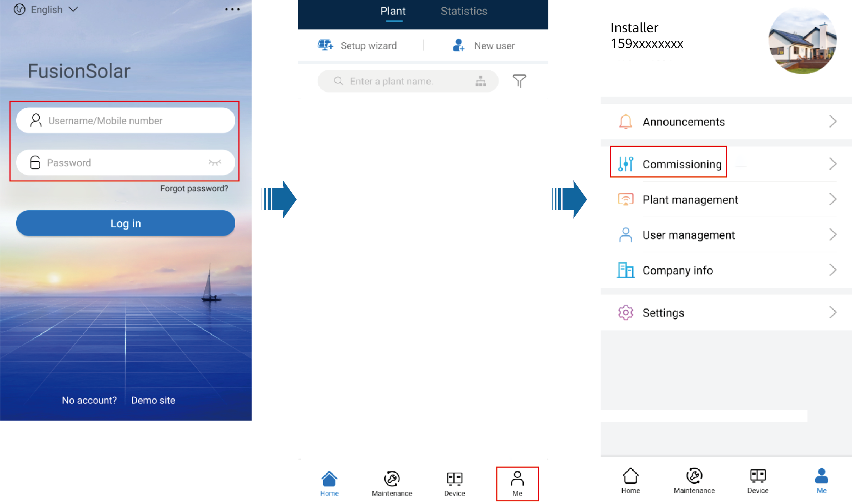Open the three-dots more menu
The width and height of the screenshot is (852, 504).
tap(232, 9)
